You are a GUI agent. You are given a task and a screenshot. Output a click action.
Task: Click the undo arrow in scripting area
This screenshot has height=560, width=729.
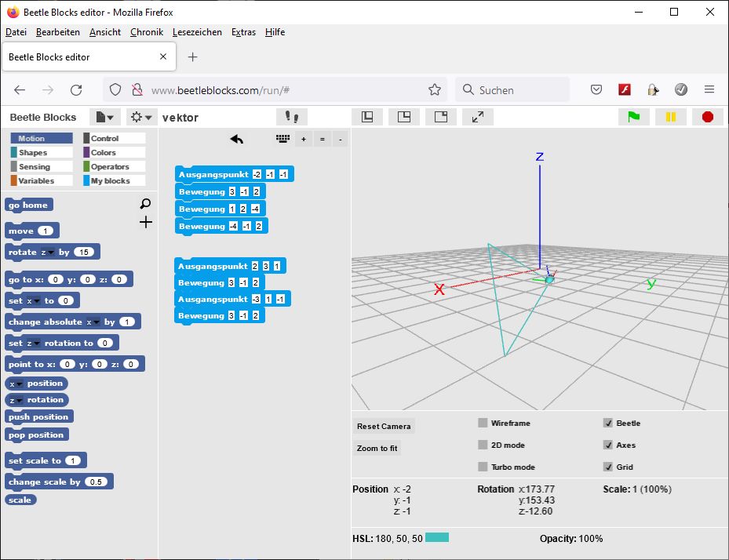pyautogui.click(x=237, y=139)
